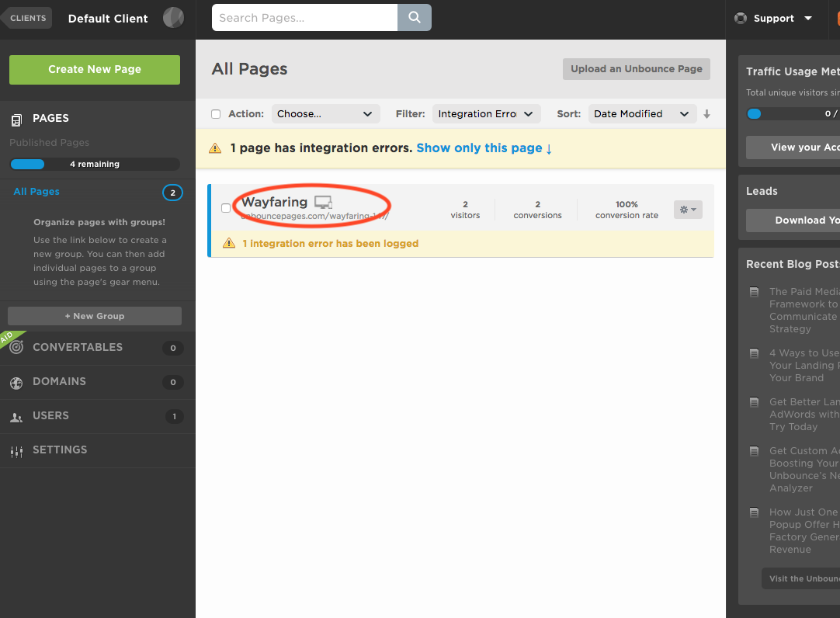The image size is (840, 618).
Task: Click the Pages document icon in sidebar
Action: [16, 120]
